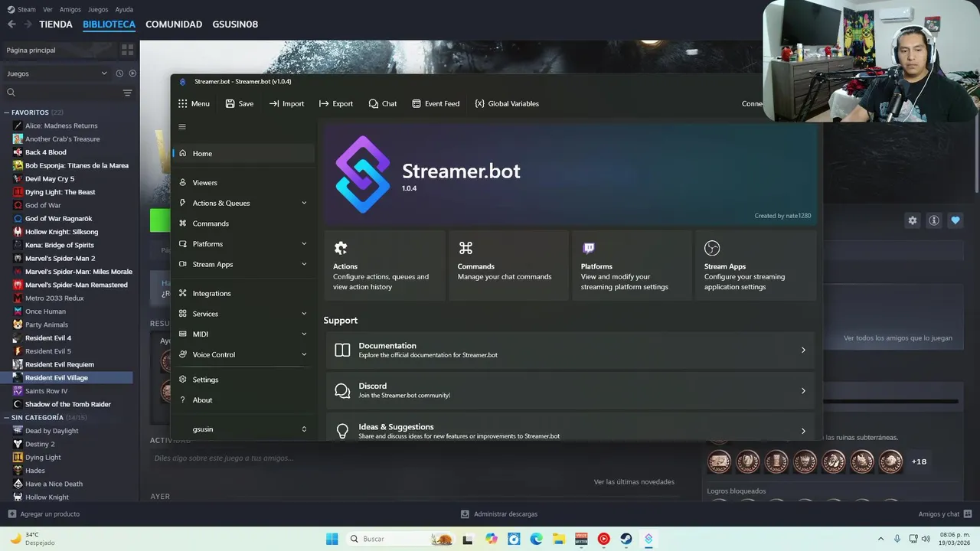Expand the Platforms sidebar chevron
980x551 pixels.
pos(304,244)
